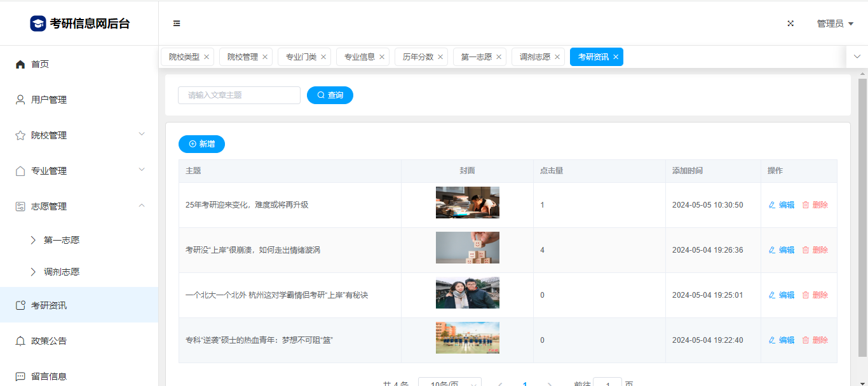Open 留言信息 in the sidebar
This screenshot has width=868, height=386.
[x=48, y=376]
